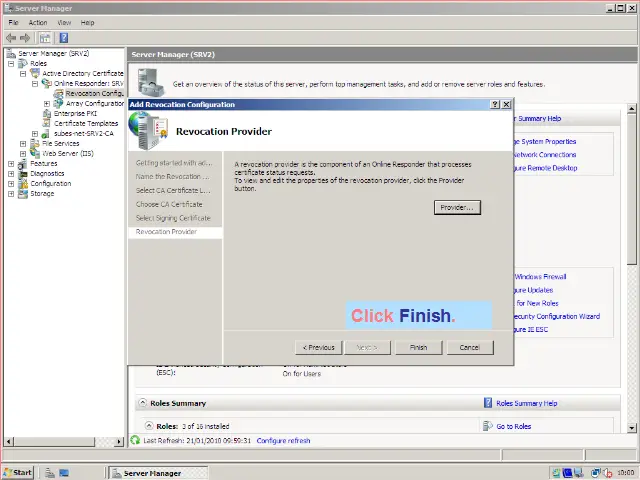Click the Array Configuration node icon

click(x=59, y=104)
